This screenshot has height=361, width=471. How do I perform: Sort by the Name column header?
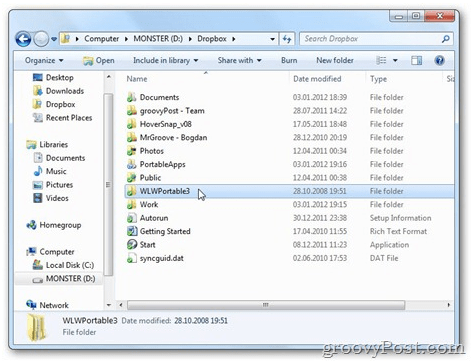(137, 79)
